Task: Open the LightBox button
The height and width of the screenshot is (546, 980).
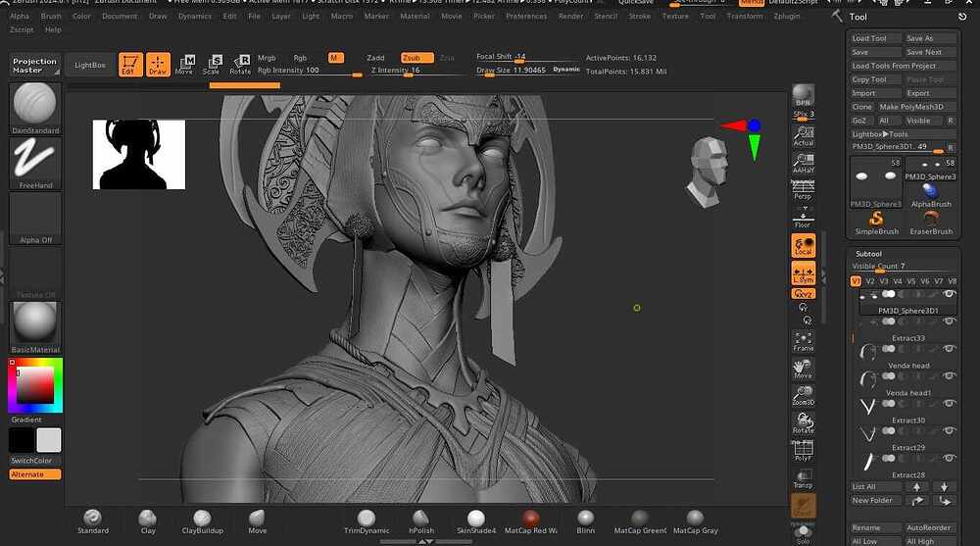Action: coord(90,65)
